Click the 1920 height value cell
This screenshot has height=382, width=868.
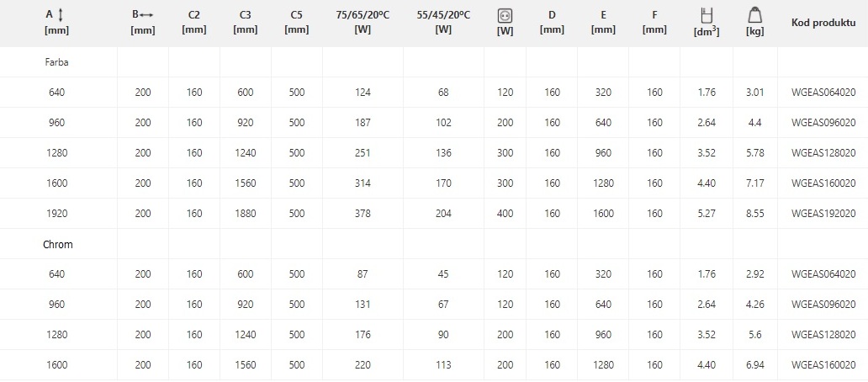(x=56, y=213)
